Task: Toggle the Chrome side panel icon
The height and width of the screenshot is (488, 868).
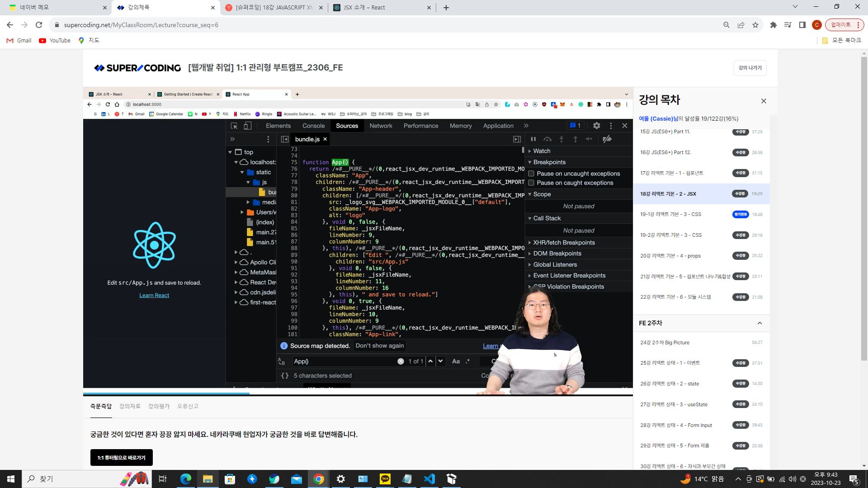Action: tap(802, 25)
